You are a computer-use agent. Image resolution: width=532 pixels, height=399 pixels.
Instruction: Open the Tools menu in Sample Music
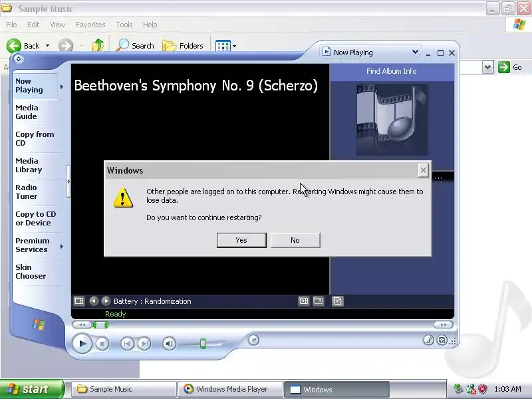[x=124, y=25]
